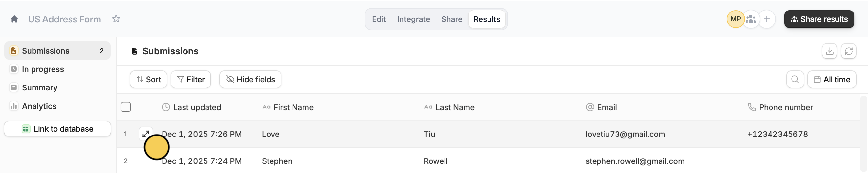This screenshot has height=173, width=868.
Task: Toggle the select all submissions checkbox
Action: 126,107
